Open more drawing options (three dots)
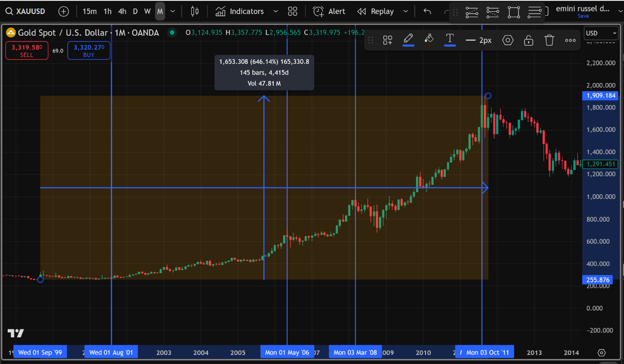Screen dimensions: 624x364 point(570,40)
